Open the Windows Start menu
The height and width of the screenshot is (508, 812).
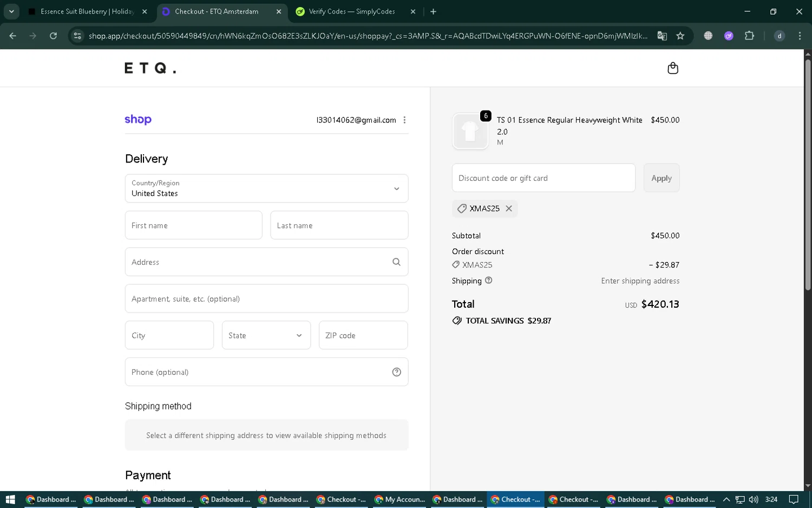pyautogui.click(x=10, y=499)
